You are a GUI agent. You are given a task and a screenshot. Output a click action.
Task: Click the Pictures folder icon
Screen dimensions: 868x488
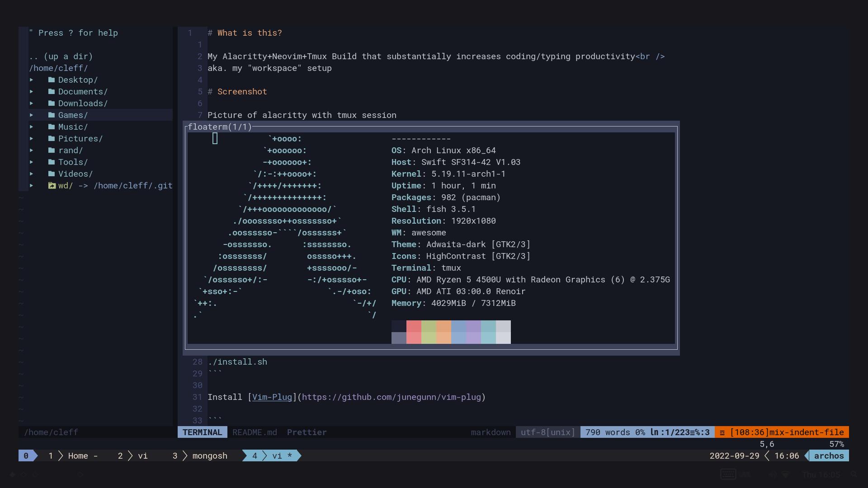click(x=52, y=139)
